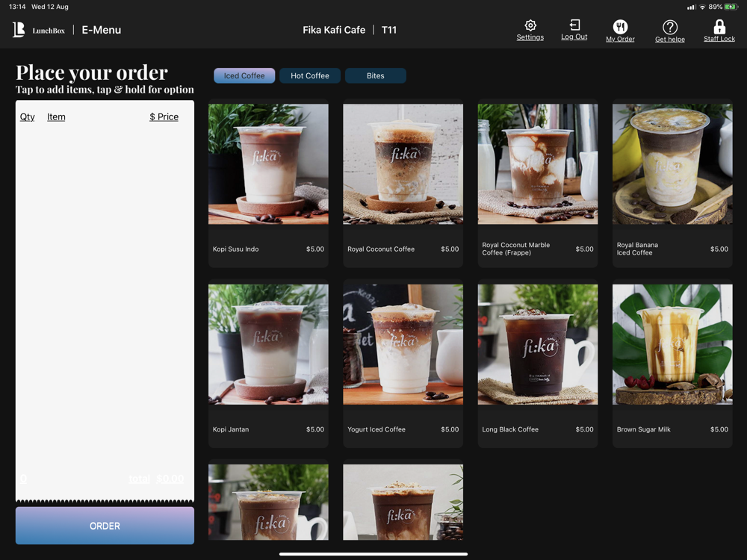Open the Settings gear icon
Viewport: 747px width, 560px height.
click(530, 25)
